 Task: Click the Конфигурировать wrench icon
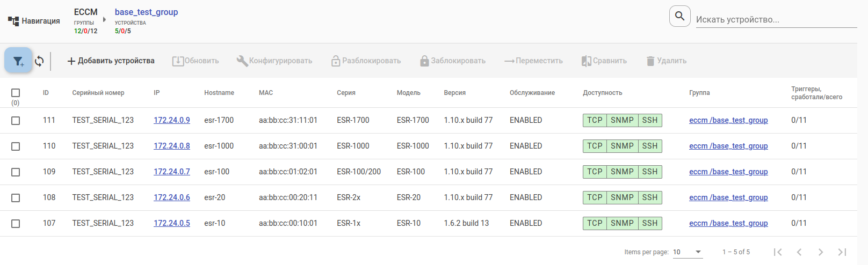[242, 61]
